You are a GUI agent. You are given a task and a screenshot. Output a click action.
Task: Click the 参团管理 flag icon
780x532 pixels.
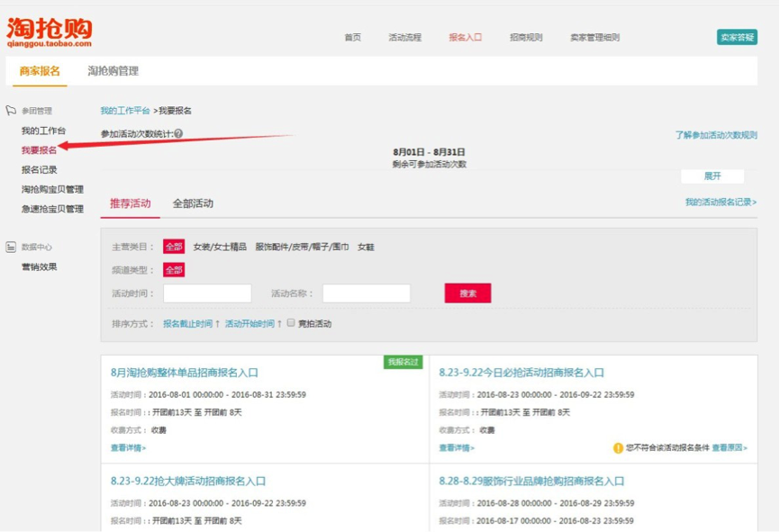click(x=11, y=111)
